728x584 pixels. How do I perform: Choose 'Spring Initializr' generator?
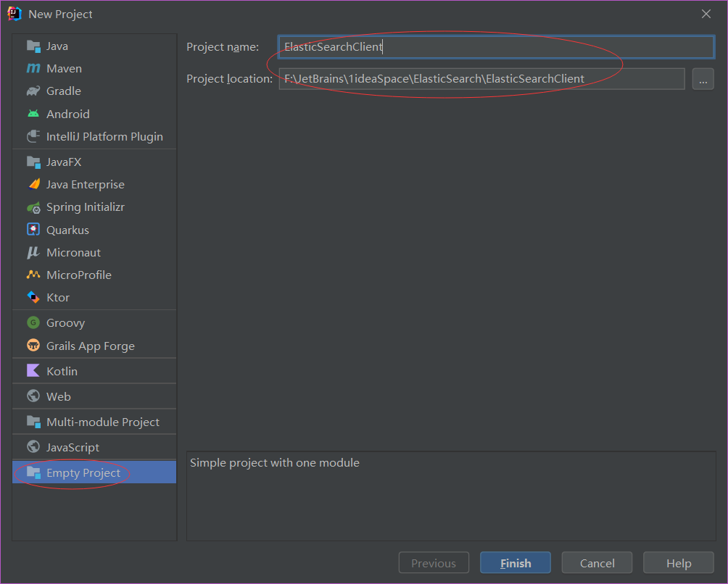(x=86, y=207)
